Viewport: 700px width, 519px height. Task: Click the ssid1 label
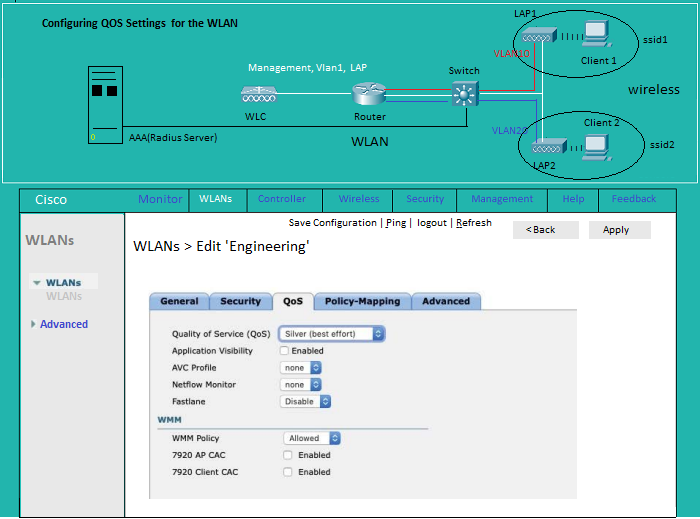[655, 40]
